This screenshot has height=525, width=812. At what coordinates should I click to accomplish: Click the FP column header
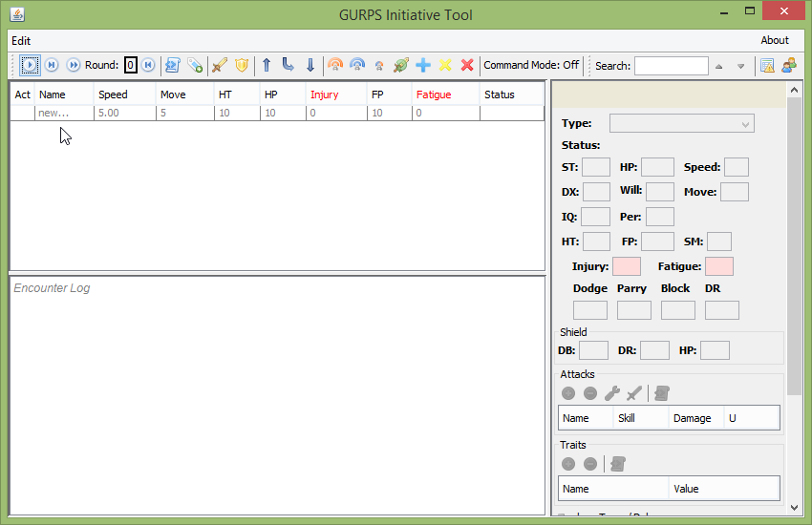(x=390, y=94)
